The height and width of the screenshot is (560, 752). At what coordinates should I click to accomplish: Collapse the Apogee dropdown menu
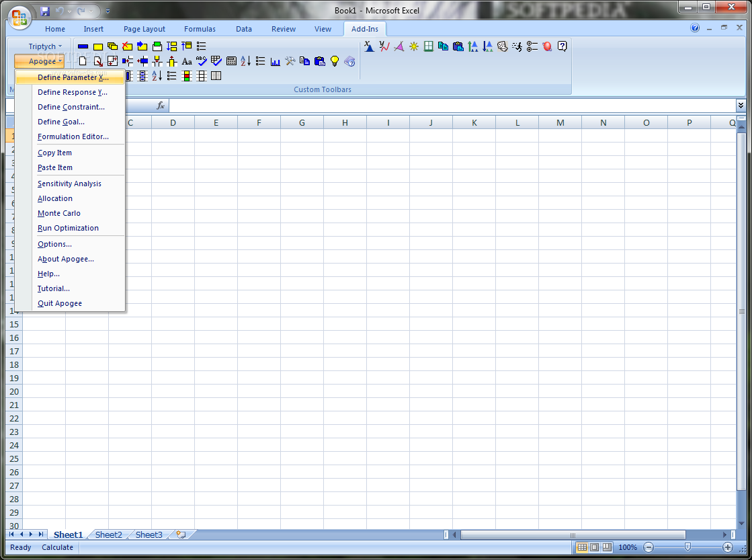point(40,61)
